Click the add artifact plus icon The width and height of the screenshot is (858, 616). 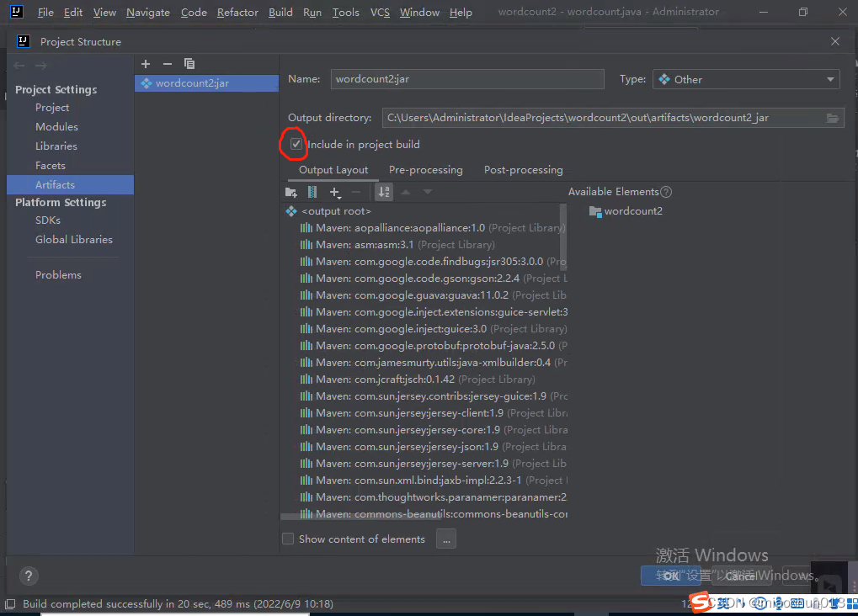pos(146,64)
